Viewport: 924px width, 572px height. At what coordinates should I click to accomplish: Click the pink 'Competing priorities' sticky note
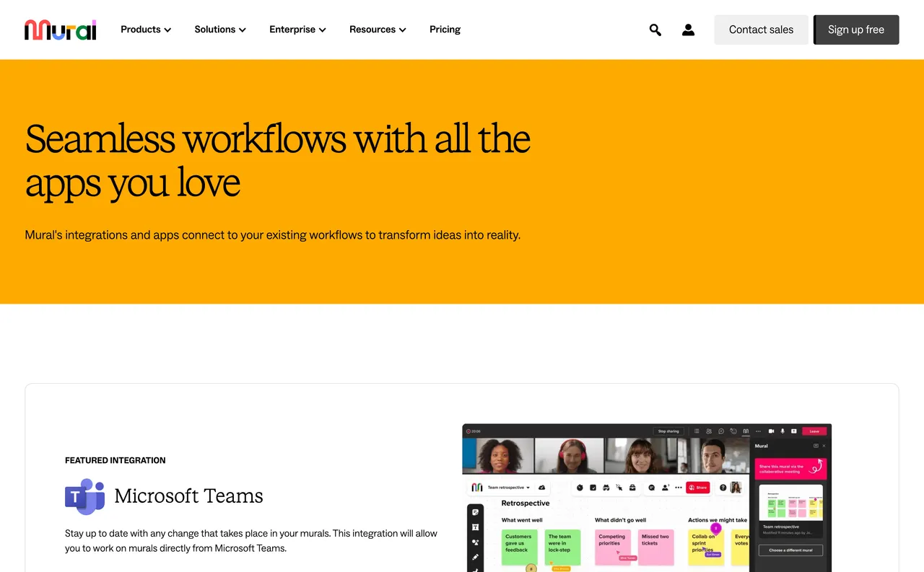pos(612,546)
